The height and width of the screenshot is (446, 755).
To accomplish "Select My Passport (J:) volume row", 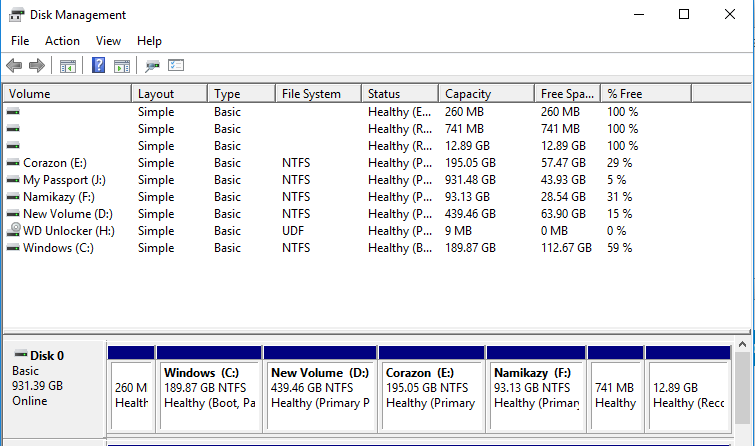I will [64, 180].
